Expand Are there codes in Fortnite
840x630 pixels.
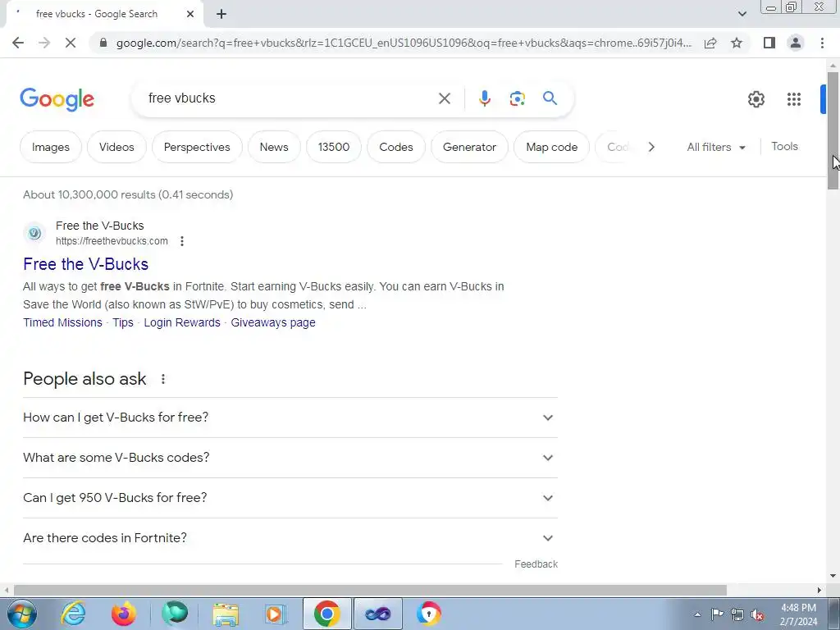click(290, 538)
